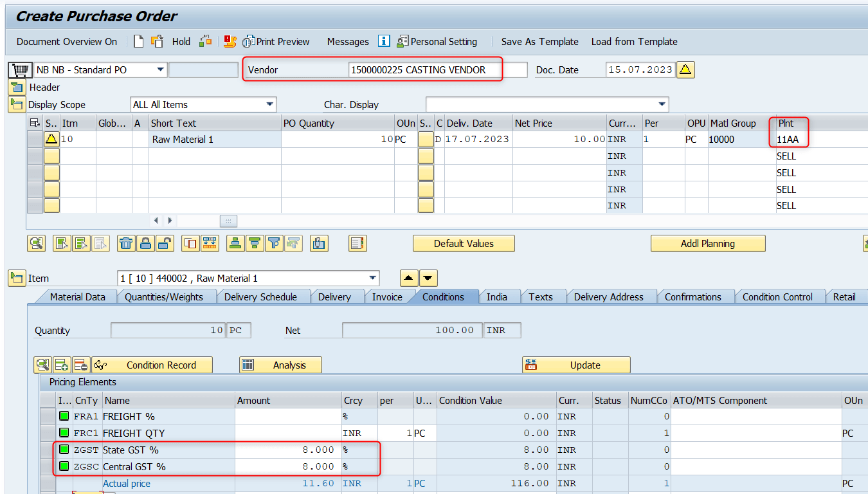Image resolution: width=868 pixels, height=494 pixels.
Task: Click the Vendor input field
Action: pyautogui.click(x=438, y=69)
